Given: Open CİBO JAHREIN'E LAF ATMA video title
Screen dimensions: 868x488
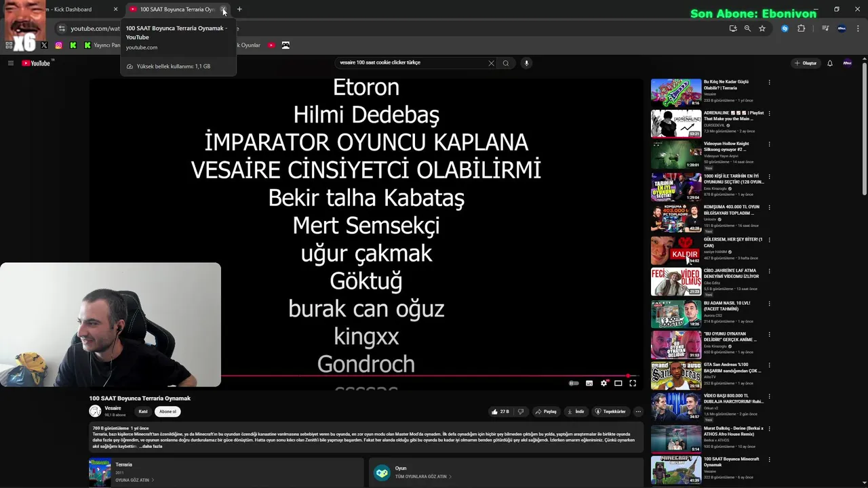Looking at the screenshot, I should pyautogui.click(x=731, y=273).
